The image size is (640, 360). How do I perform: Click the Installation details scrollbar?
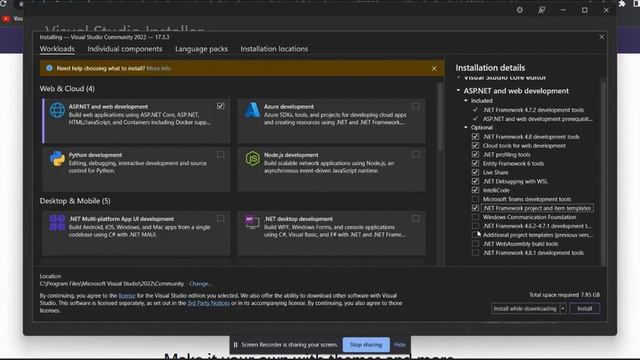[603, 171]
